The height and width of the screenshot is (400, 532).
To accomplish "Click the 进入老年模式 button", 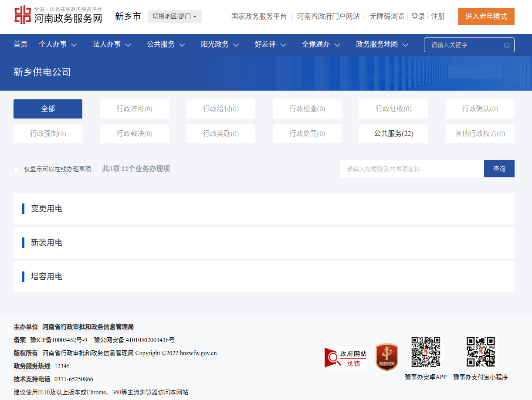I will click(x=486, y=17).
